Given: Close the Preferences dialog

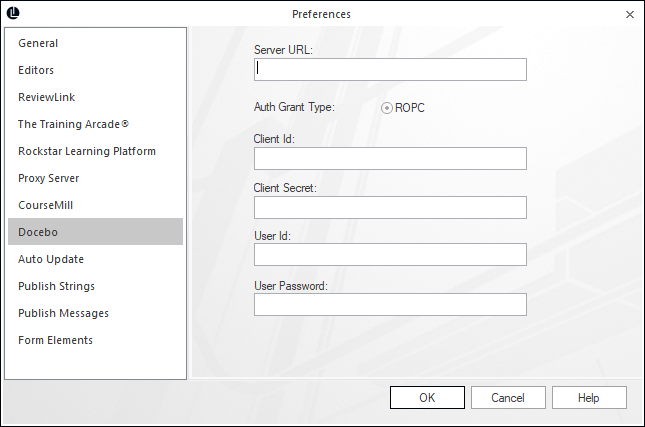Looking at the screenshot, I should click(629, 14).
